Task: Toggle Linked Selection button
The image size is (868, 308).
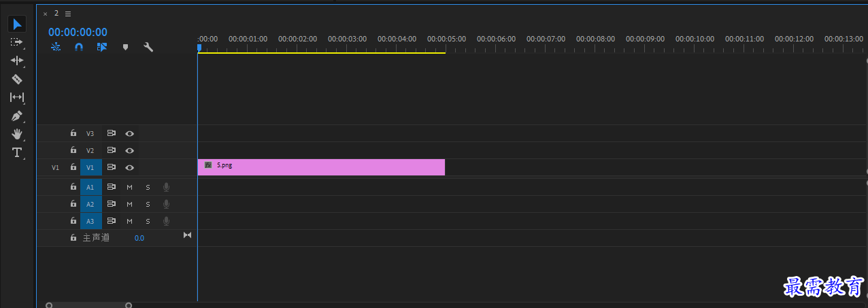Action: (102, 47)
